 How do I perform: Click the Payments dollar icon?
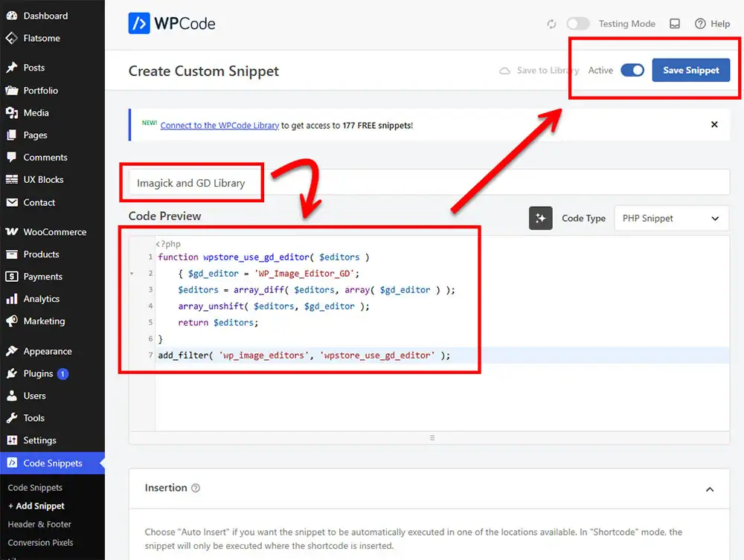(x=12, y=277)
